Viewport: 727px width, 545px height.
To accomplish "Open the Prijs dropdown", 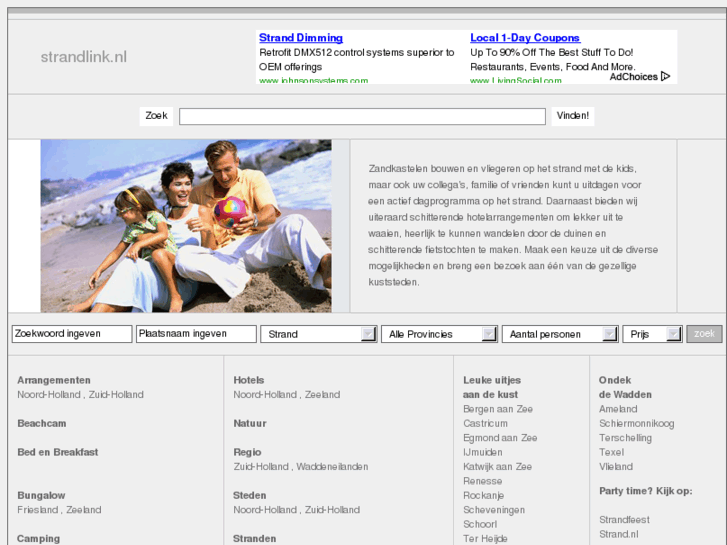I will 652,334.
